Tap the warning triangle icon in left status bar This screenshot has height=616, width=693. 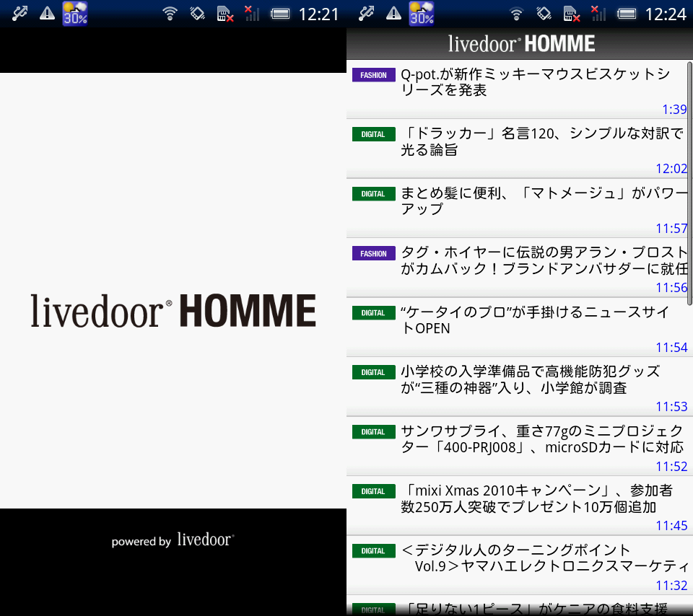(x=47, y=14)
